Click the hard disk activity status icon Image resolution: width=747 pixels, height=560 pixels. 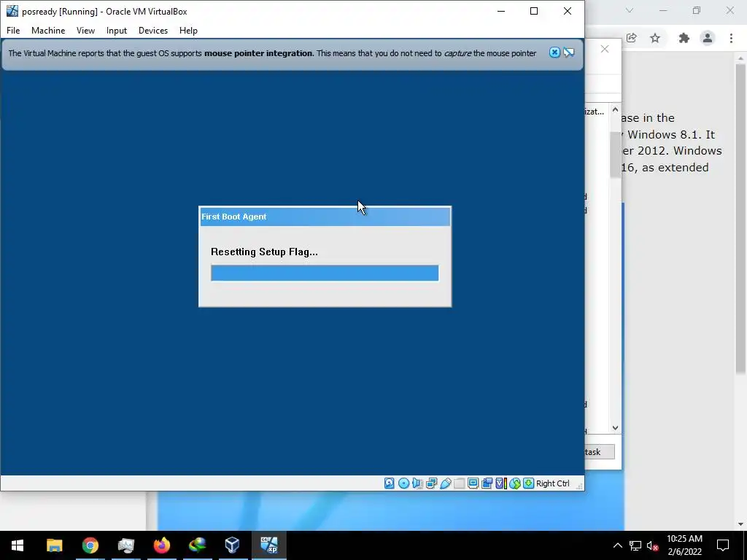[390, 483]
